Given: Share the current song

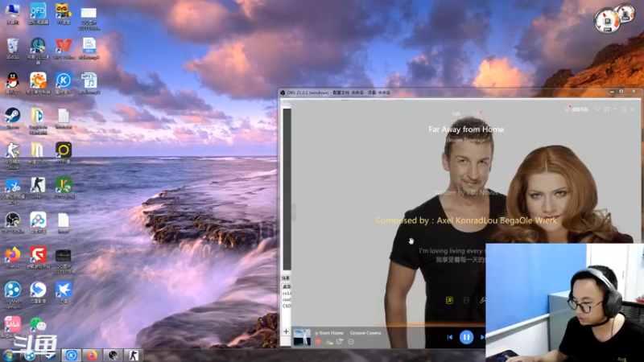Looking at the screenshot, I should (340, 341).
